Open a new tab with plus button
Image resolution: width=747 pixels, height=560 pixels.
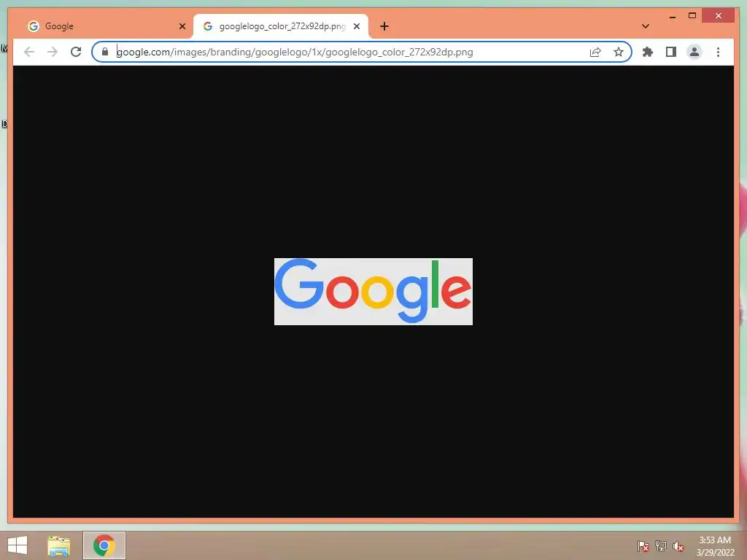click(384, 26)
